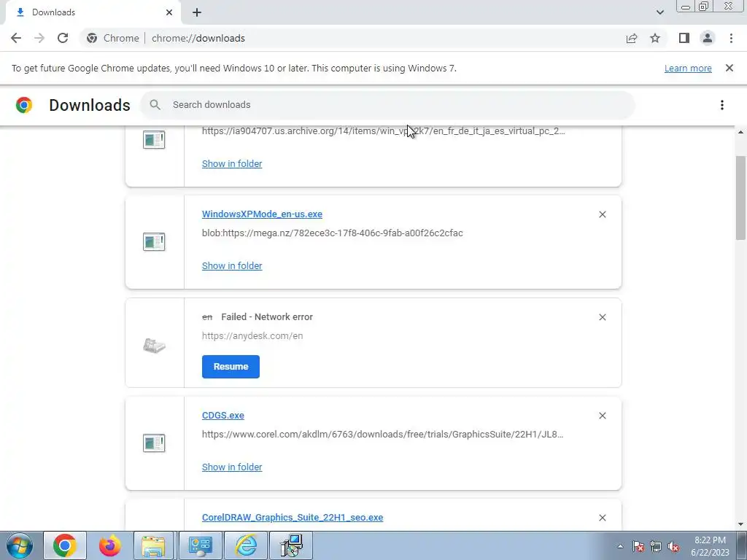Viewport: 747px width, 560px height.
Task: Open Chrome's three-dot main menu
Action: coord(731,38)
